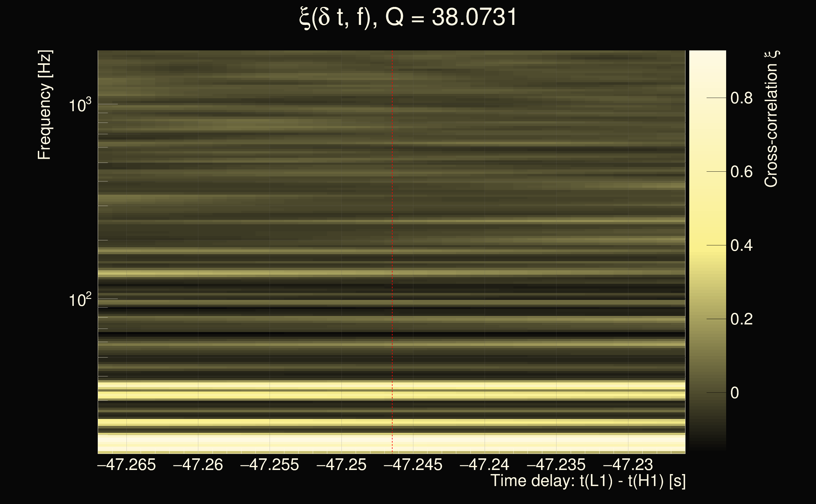The height and width of the screenshot is (504, 816).
Task: Click the Frequency [Hz] axis label
Action: click(44, 105)
